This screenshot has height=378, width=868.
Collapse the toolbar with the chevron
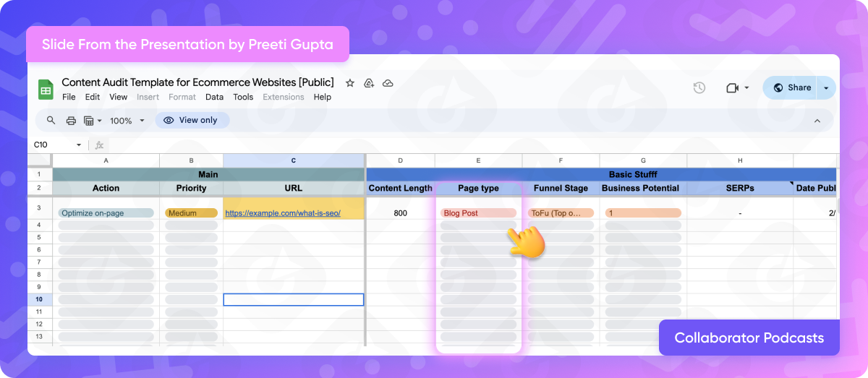tap(817, 121)
